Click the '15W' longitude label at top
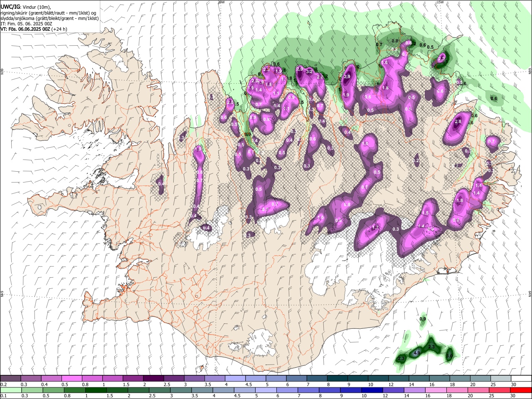 [440, 2]
